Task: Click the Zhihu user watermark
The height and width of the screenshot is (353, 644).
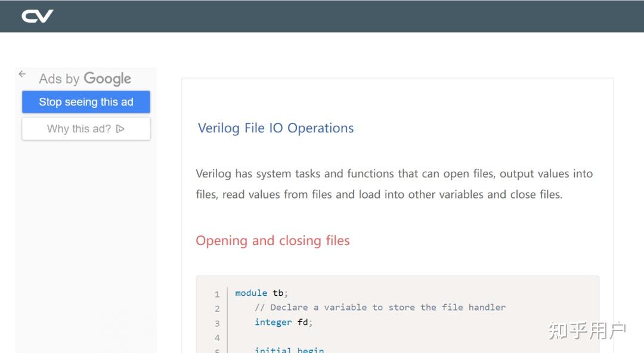Action: click(x=587, y=330)
